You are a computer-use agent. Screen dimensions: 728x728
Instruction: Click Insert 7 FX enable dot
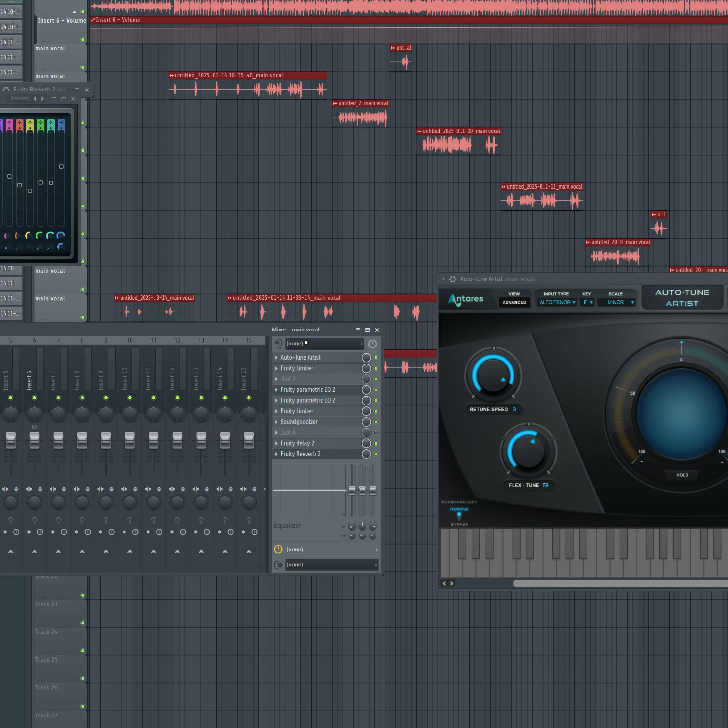click(58, 520)
